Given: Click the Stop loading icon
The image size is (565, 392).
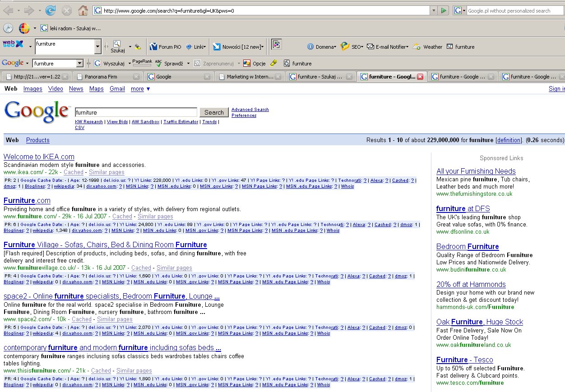Looking at the screenshot, I should [66, 10].
